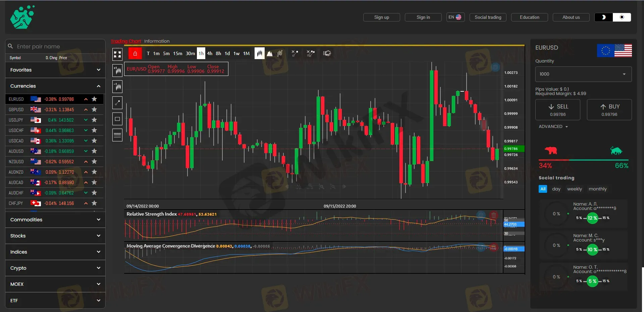Click the BUY button for EURUSD
The height and width of the screenshot is (312, 644).
pos(609,109)
